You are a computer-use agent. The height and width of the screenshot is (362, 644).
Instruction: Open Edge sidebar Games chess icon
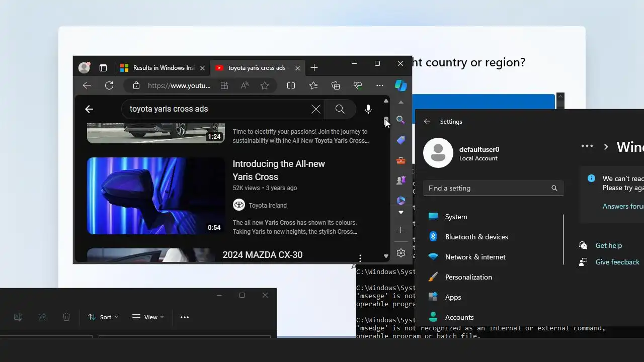click(401, 180)
